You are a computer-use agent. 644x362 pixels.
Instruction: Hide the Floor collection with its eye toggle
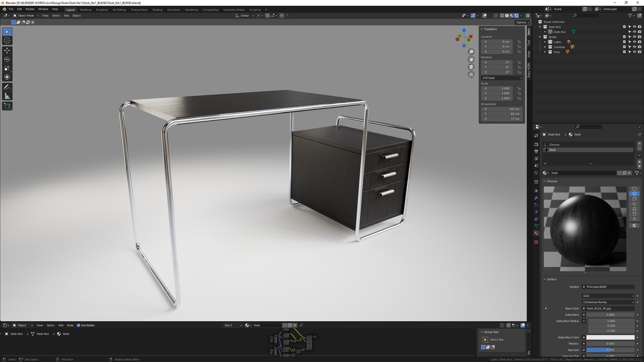(x=634, y=52)
